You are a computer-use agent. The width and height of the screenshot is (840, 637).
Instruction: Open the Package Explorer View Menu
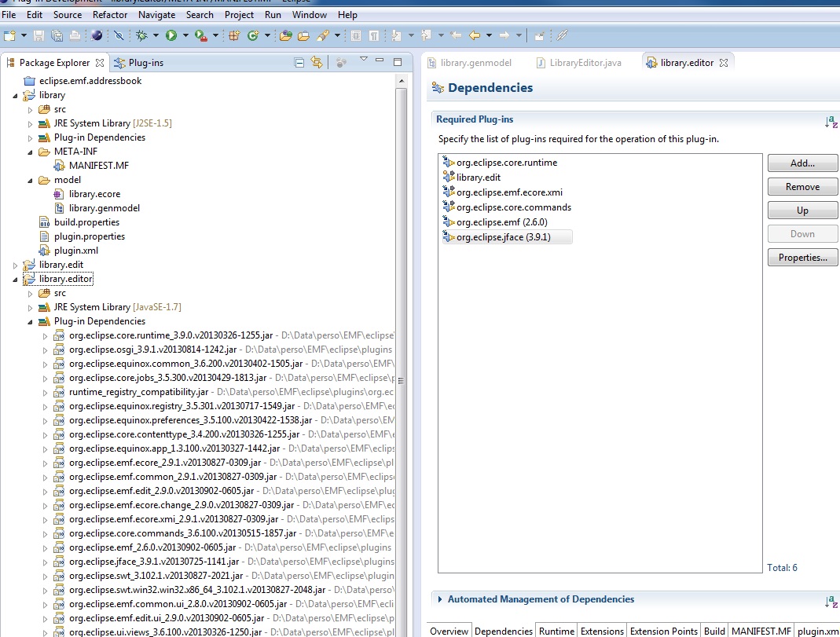point(364,59)
